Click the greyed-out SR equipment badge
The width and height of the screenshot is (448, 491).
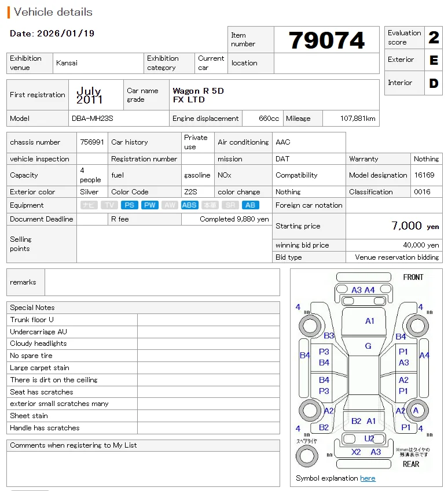point(230,205)
